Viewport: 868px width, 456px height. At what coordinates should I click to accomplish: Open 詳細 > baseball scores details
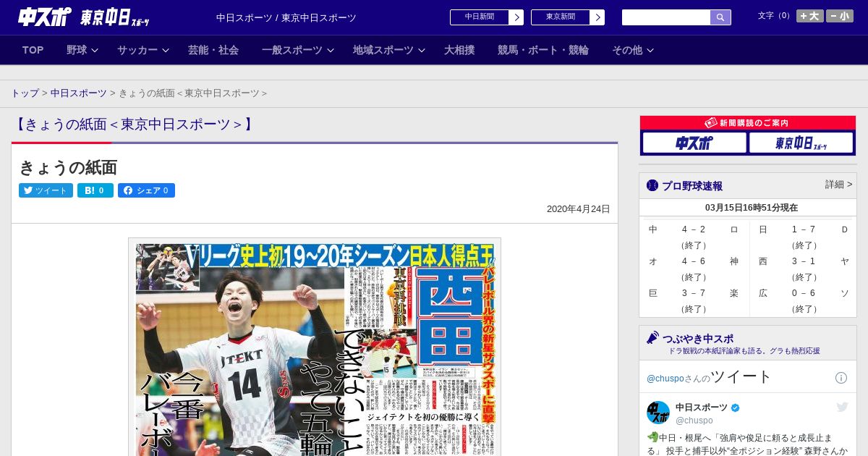coord(838,185)
